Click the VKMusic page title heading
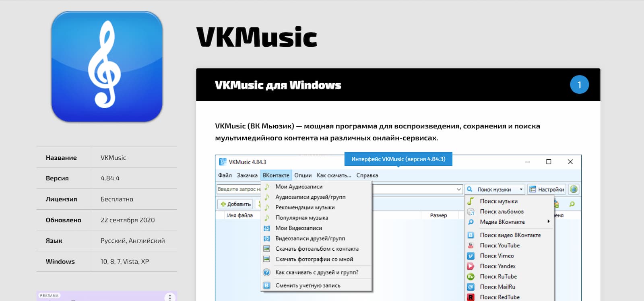The width and height of the screenshot is (644, 301). (257, 37)
